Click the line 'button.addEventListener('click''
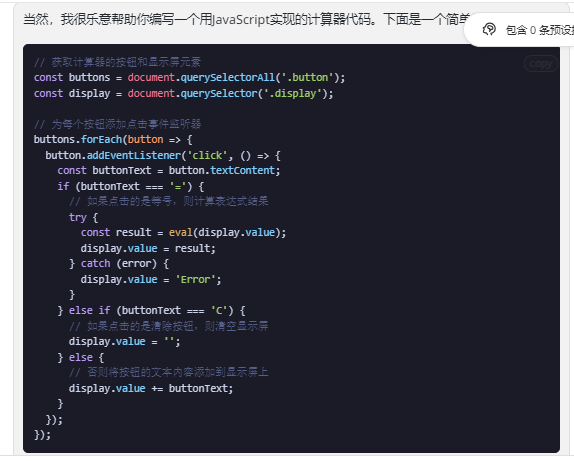The width and height of the screenshot is (574, 461). 163,155
